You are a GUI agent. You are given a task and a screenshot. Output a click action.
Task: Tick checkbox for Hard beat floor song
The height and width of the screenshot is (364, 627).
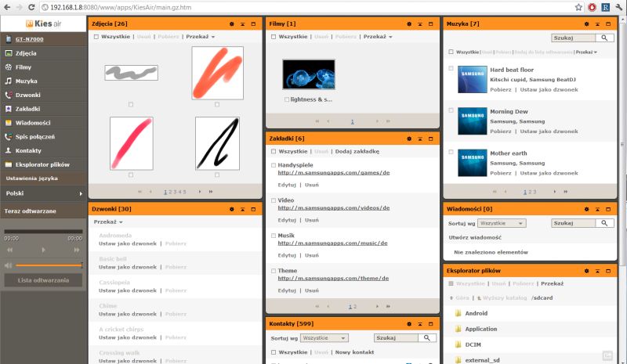(451, 68)
